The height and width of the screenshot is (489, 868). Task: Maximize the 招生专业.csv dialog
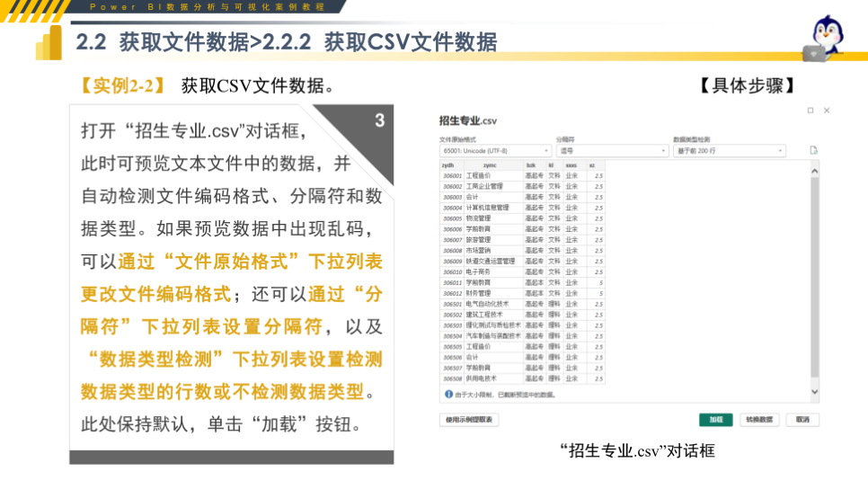pos(810,111)
